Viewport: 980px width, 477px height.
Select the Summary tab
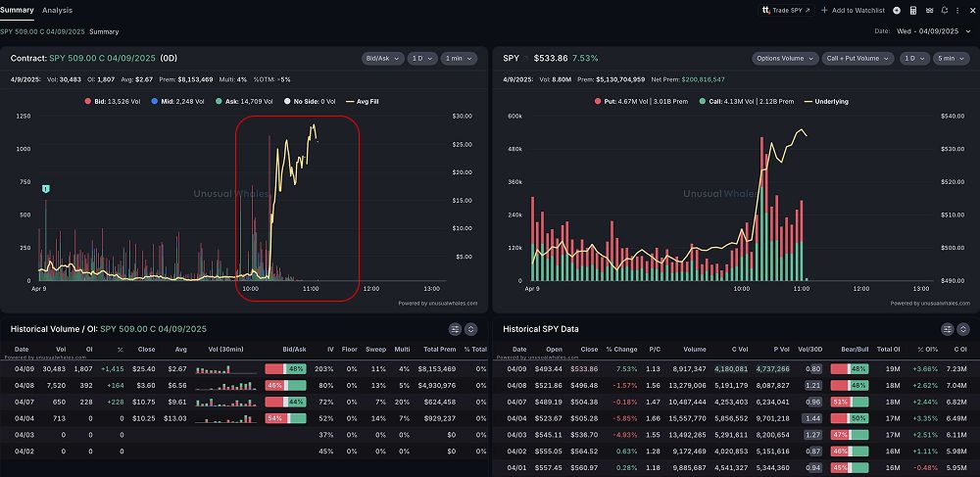click(17, 10)
